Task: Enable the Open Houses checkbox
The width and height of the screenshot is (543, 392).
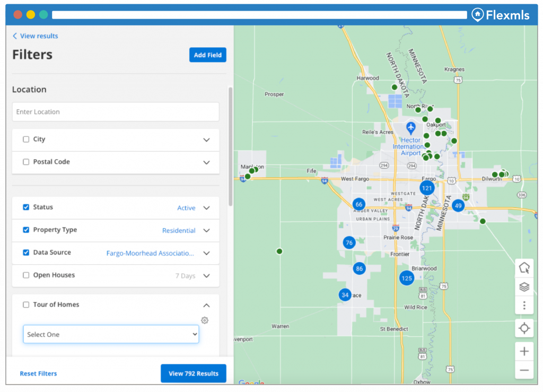Action: click(x=26, y=275)
